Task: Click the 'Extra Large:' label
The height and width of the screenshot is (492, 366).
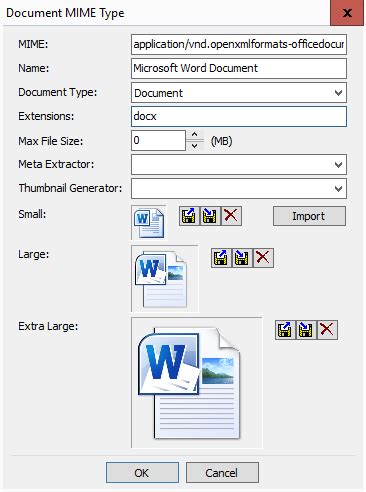Action: [x=48, y=326]
